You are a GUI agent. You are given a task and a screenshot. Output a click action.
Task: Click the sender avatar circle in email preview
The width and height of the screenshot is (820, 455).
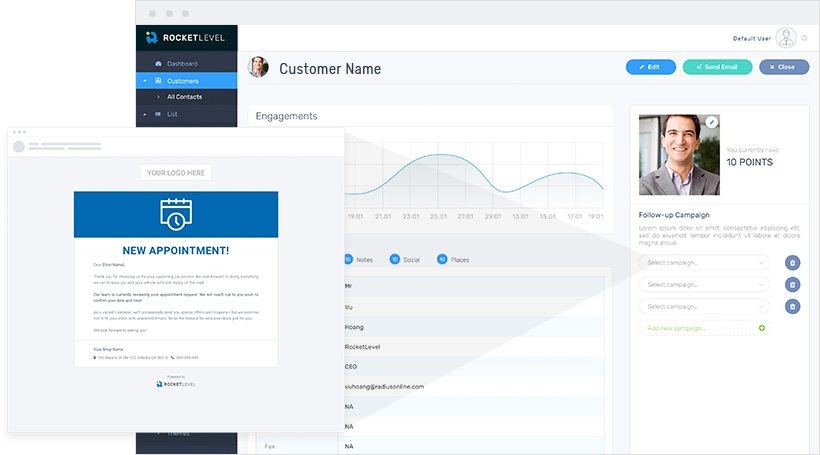(19, 146)
